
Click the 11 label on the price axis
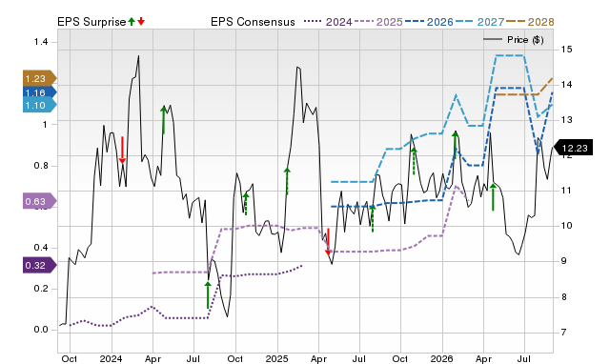coord(566,191)
